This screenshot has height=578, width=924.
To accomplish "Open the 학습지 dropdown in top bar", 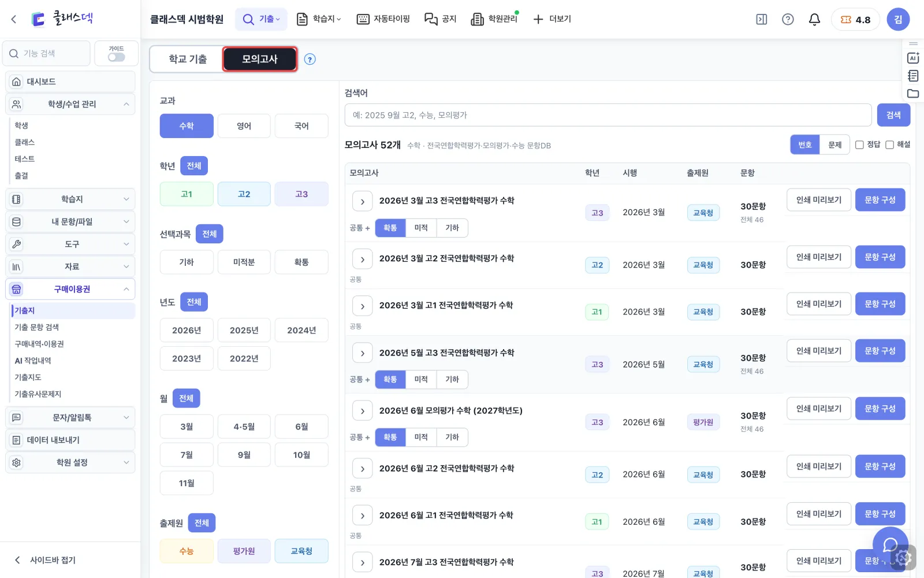I will [x=319, y=19].
